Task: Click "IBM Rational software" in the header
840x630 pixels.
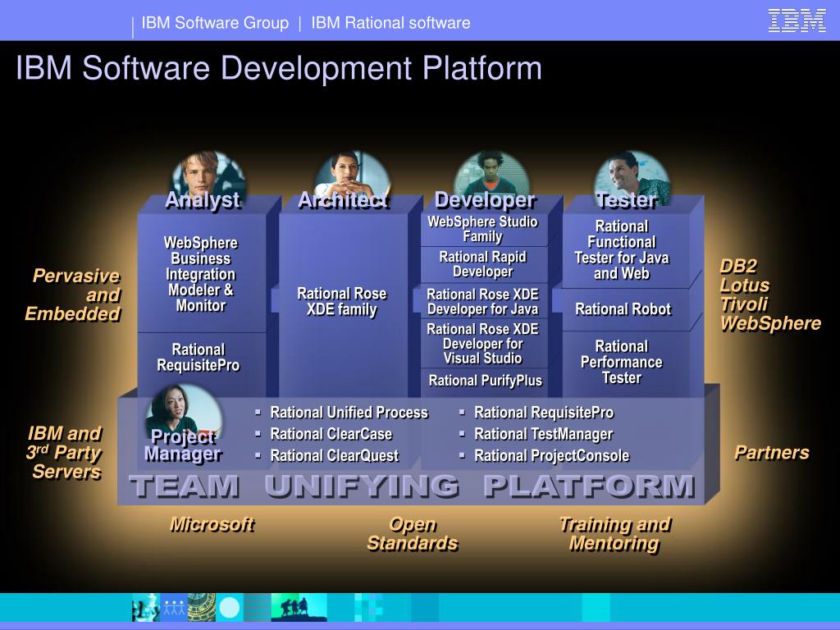Action: coord(390,22)
